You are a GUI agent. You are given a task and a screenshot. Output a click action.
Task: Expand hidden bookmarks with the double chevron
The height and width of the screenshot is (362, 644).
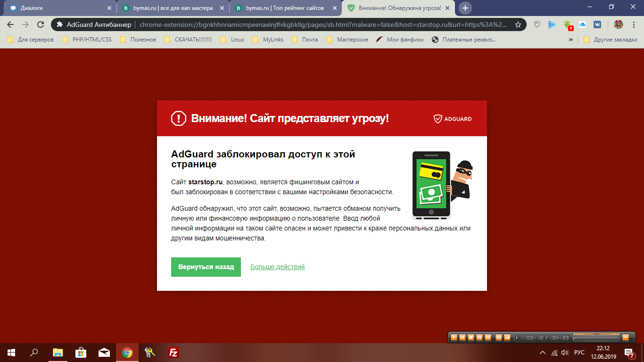point(571,40)
